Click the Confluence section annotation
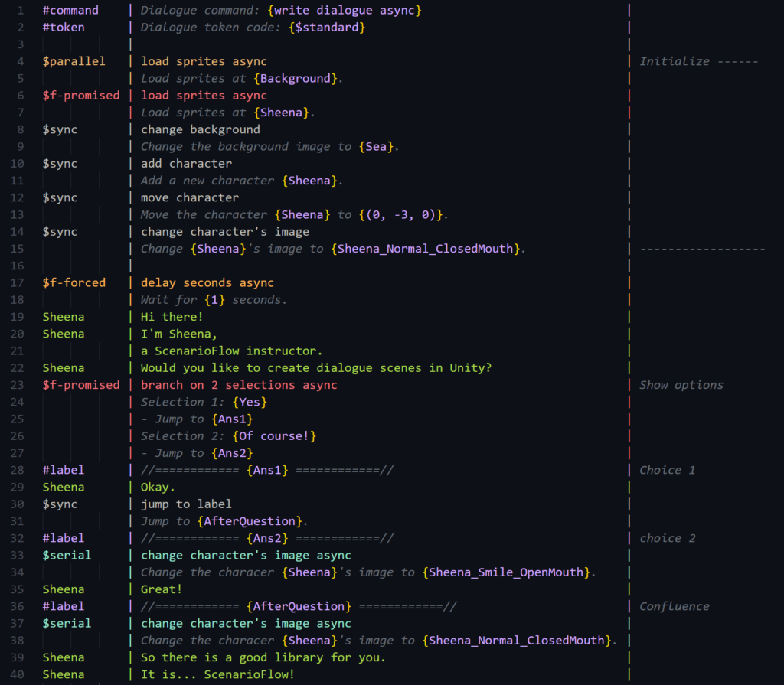784x685 pixels. 674,605
